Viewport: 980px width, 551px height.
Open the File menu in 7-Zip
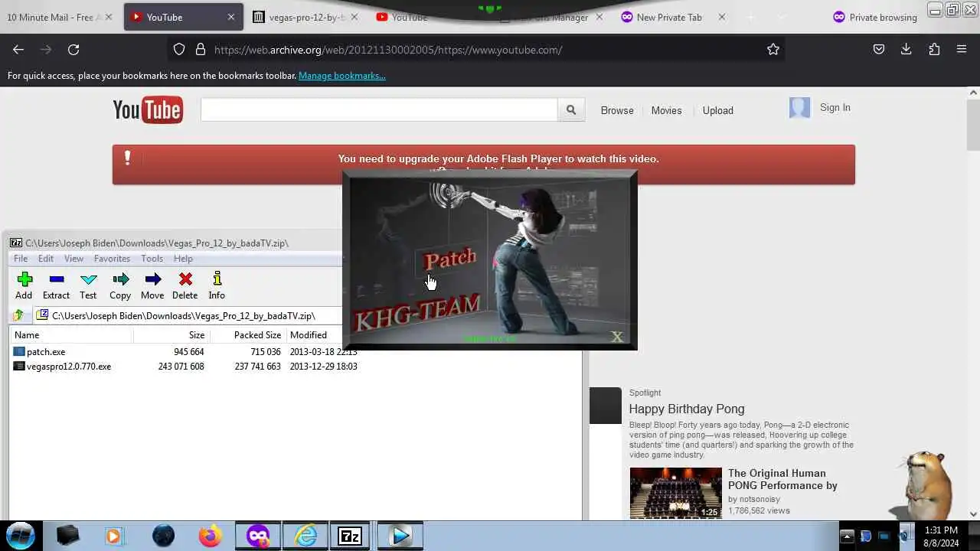21,259
